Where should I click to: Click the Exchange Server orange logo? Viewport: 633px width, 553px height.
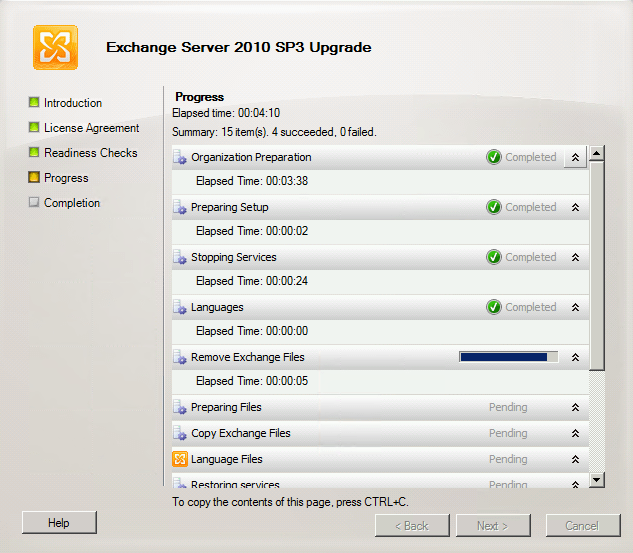click(x=55, y=47)
